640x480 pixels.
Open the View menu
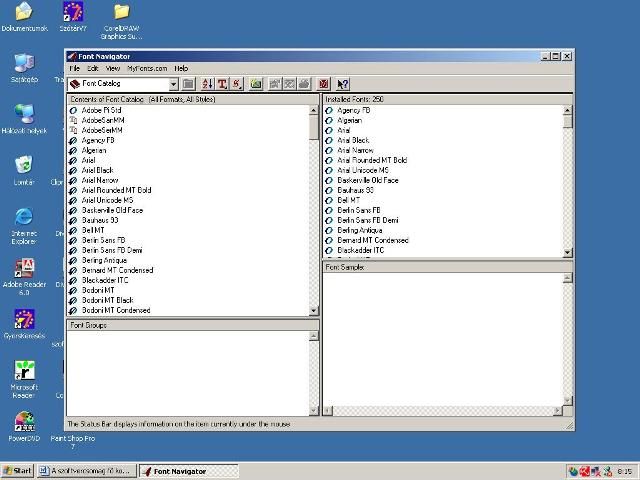pos(112,68)
